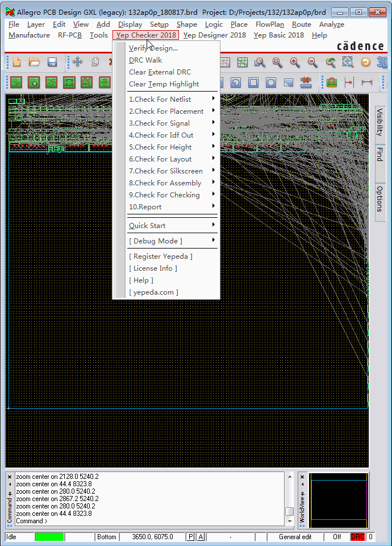Click the Off field in the status bar
Screen dimensions: 392x546
coord(337,536)
